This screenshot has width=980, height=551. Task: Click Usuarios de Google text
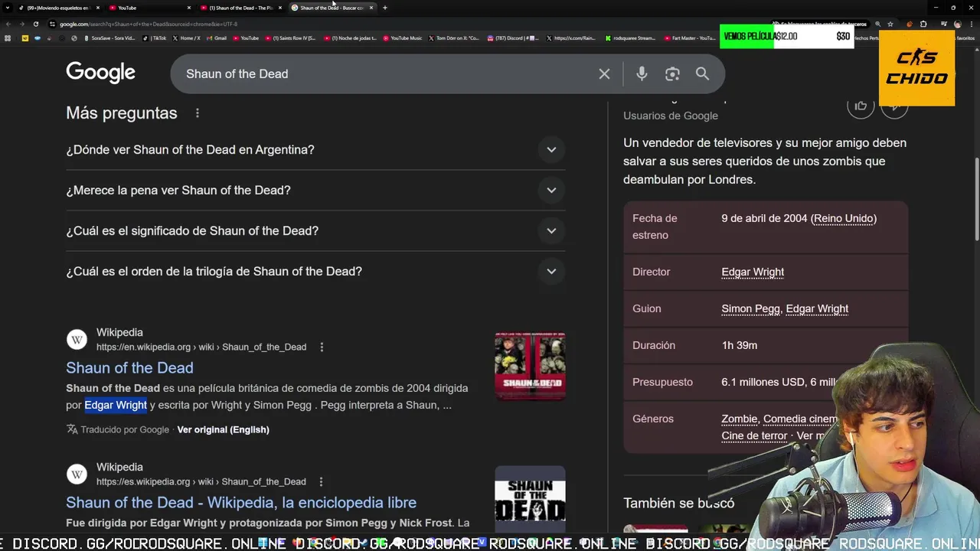pyautogui.click(x=671, y=116)
